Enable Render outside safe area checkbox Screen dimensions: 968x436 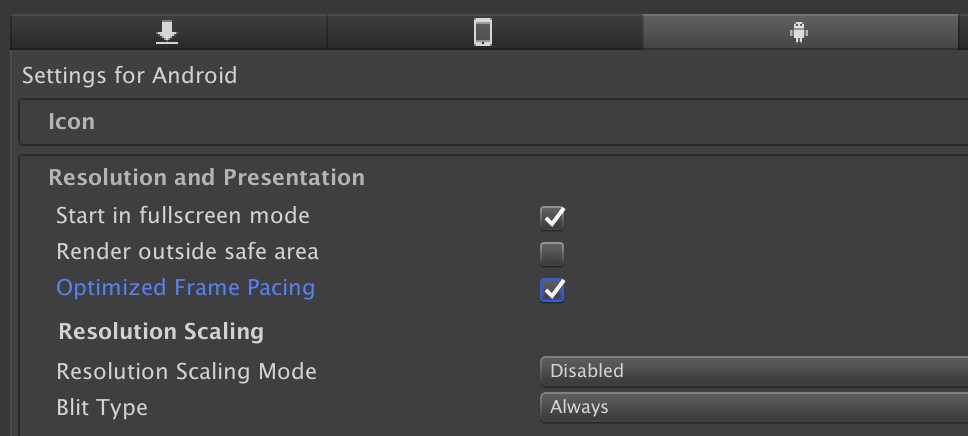click(x=552, y=253)
